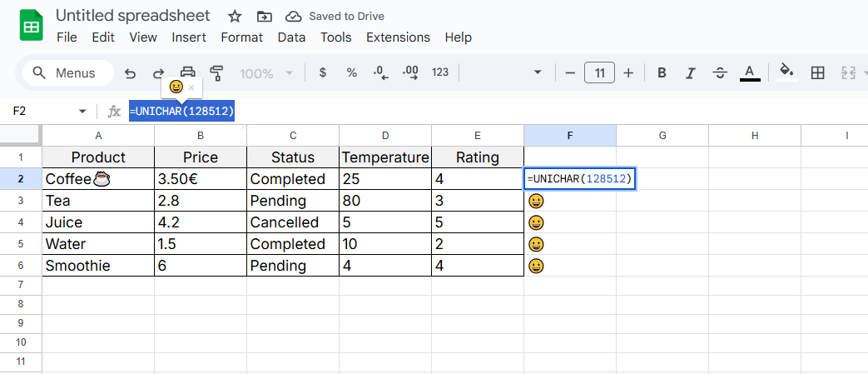868x374 pixels.
Task: Open the Borders tool
Action: pos(817,73)
